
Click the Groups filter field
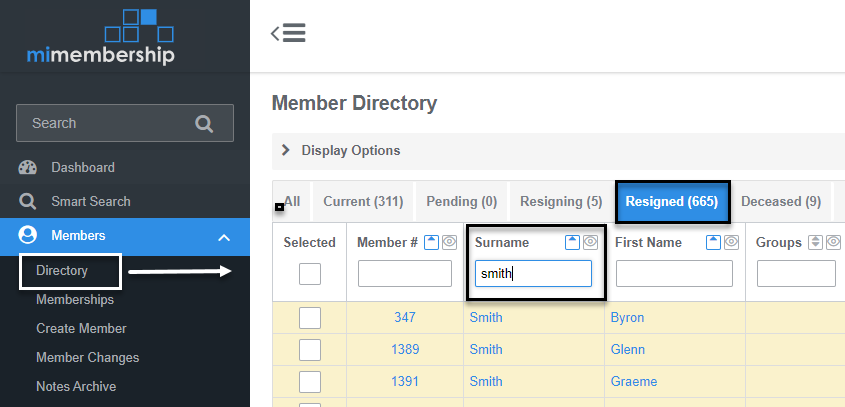(796, 274)
